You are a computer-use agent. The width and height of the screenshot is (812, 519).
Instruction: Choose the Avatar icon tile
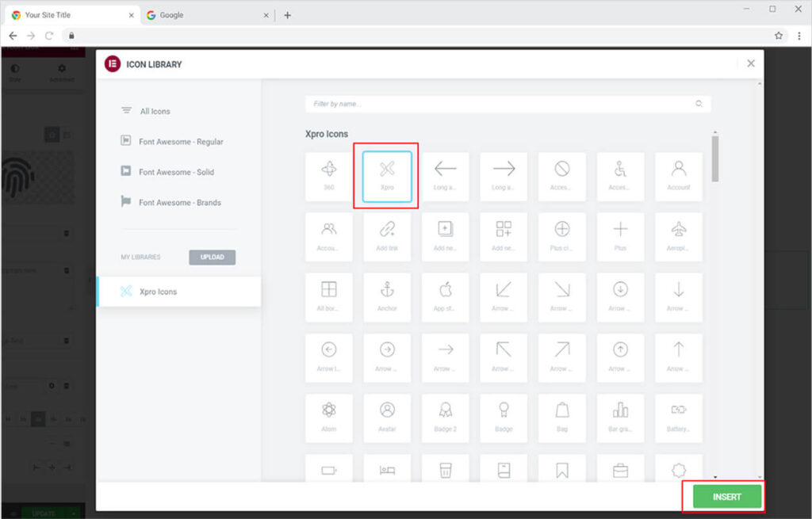point(387,418)
